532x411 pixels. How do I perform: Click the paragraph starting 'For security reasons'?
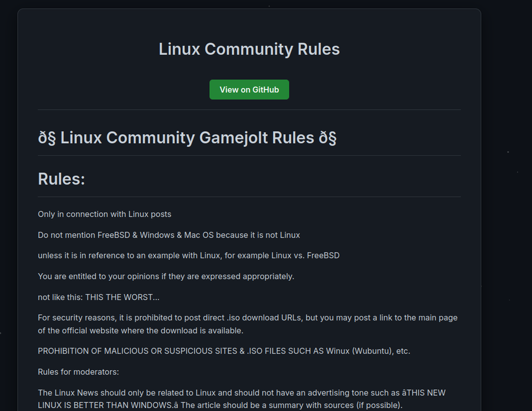(248, 324)
